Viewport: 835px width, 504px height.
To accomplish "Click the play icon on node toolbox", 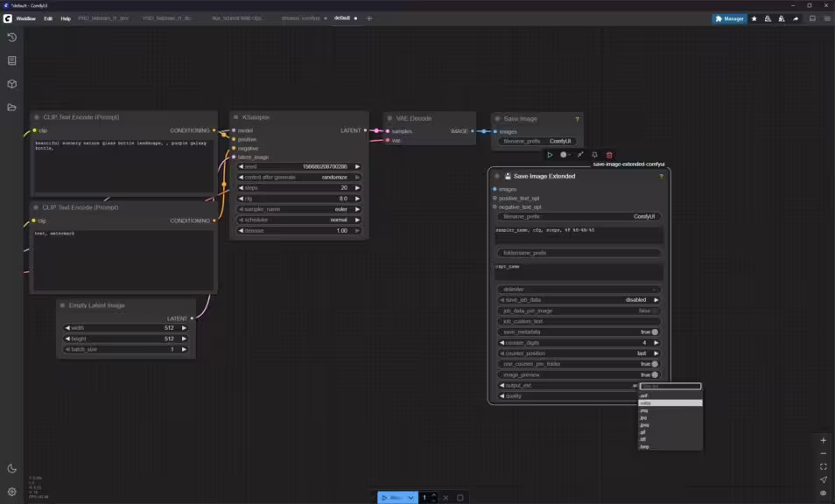I will [x=550, y=155].
